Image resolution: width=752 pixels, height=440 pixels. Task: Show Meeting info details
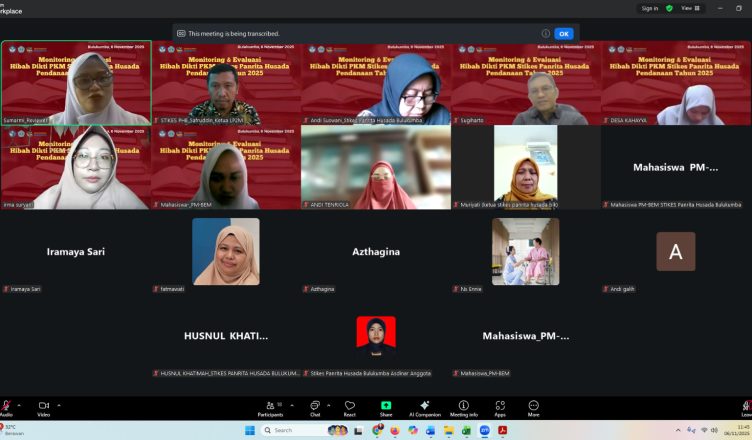pyautogui.click(x=463, y=408)
